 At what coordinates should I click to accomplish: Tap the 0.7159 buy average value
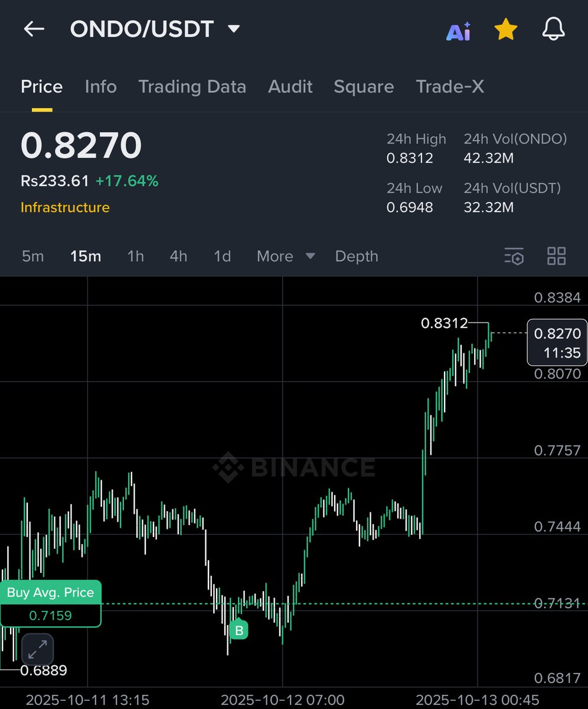51,616
